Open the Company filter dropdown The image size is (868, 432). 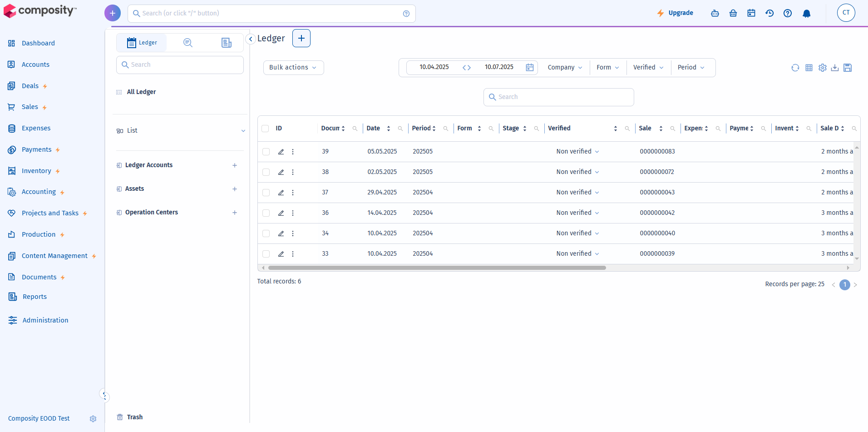pyautogui.click(x=564, y=68)
